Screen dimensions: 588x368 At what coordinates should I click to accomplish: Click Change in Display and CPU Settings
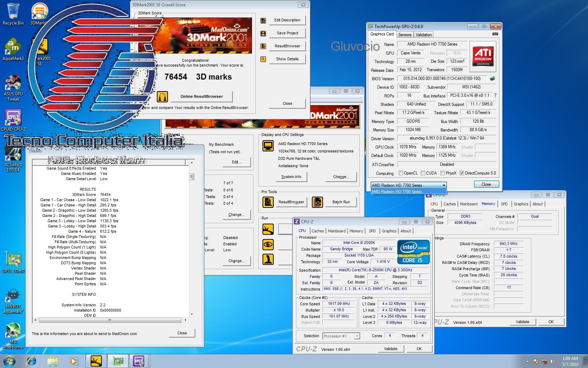(x=341, y=177)
